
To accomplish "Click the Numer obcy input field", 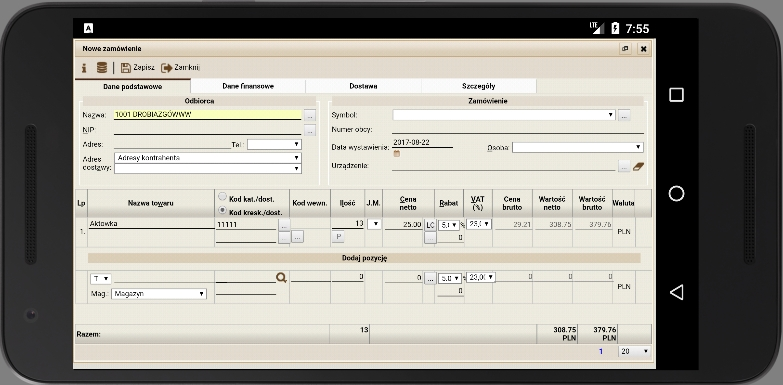I will pyautogui.click(x=518, y=129).
